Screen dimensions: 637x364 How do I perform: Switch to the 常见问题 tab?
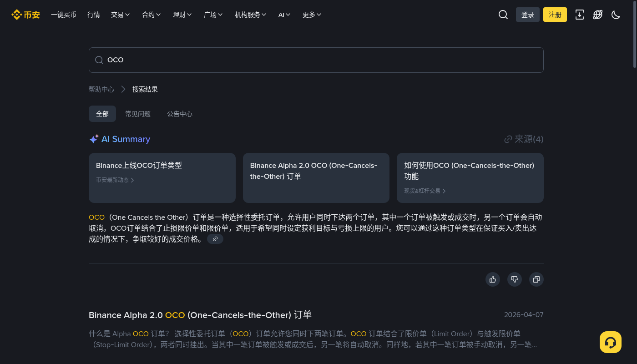138,114
